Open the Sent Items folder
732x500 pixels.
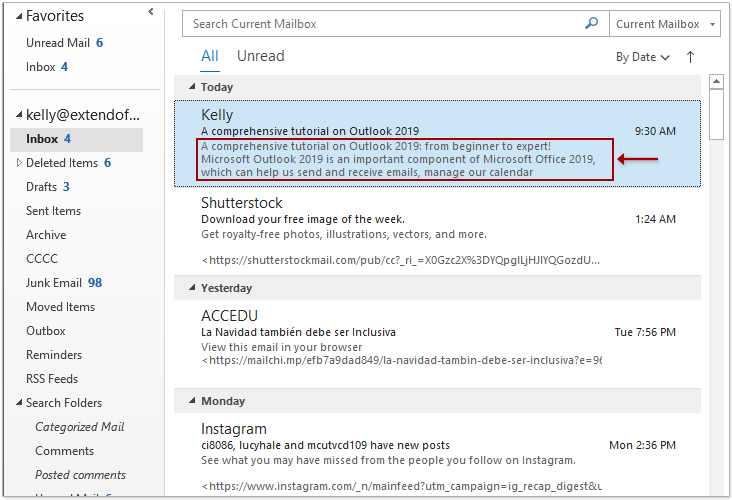click(53, 211)
